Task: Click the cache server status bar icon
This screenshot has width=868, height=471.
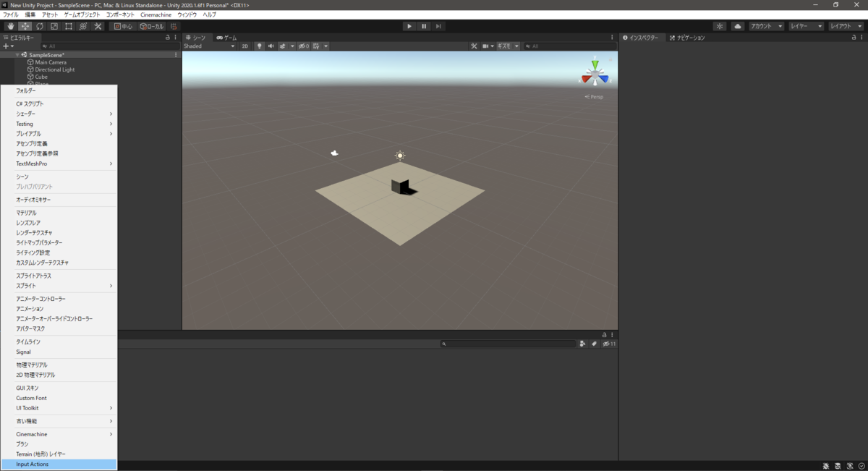Action: click(838, 466)
